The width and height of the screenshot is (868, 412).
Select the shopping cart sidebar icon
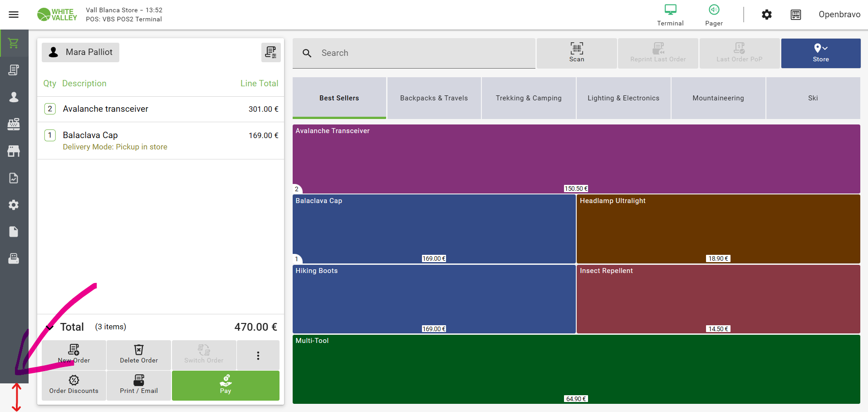coord(14,43)
